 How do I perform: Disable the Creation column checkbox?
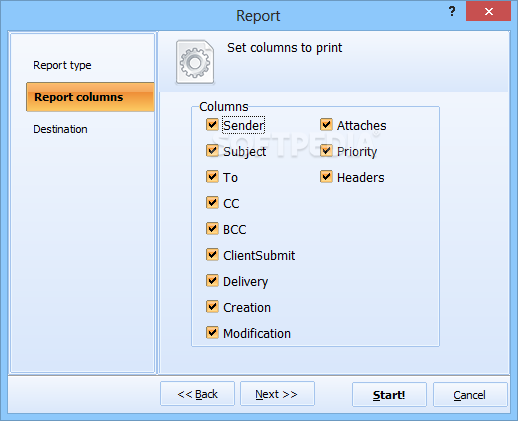(212, 307)
